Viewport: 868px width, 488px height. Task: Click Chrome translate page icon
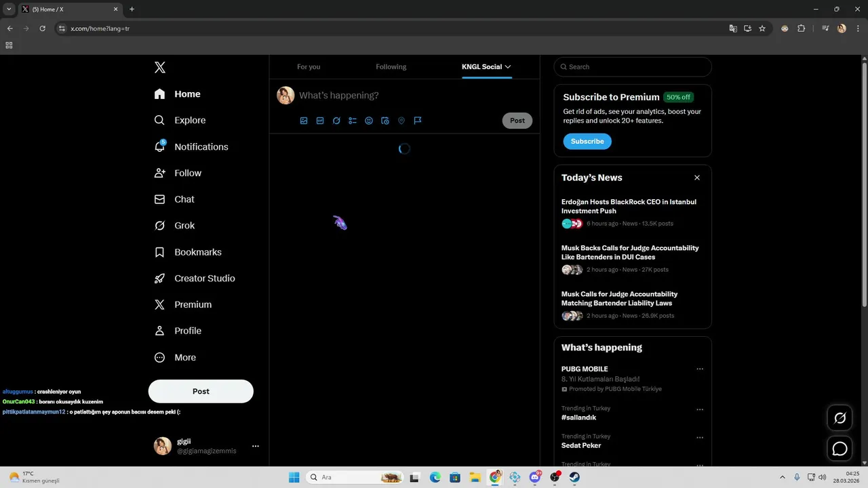point(733,28)
